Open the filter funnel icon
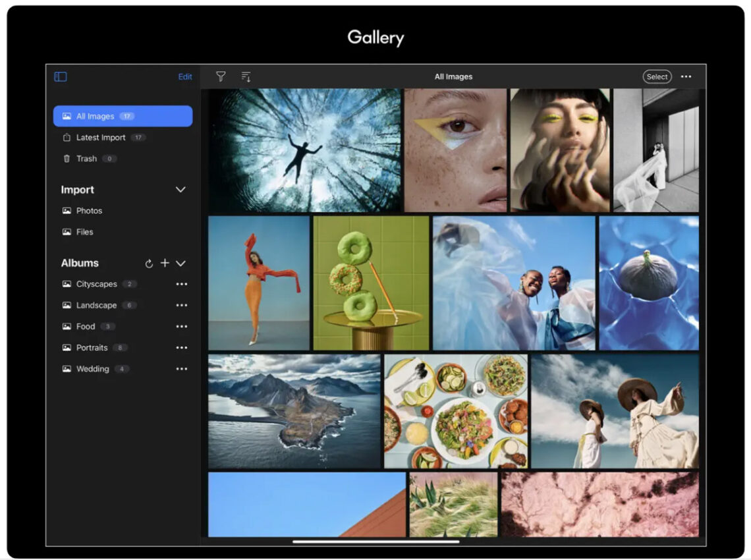Image resolution: width=751 pixels, height=560 pixels. (x=221, y=77)
